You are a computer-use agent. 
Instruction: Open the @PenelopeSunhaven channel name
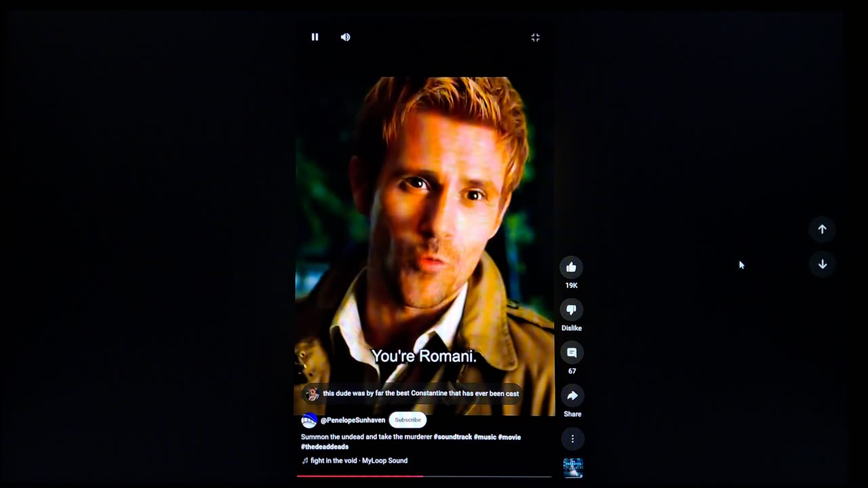(353, 420)
